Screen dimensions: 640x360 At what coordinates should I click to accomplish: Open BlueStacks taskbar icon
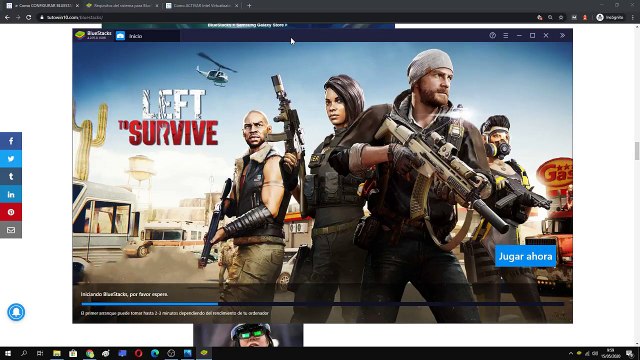pyautogui.click(x=204, y=353)
